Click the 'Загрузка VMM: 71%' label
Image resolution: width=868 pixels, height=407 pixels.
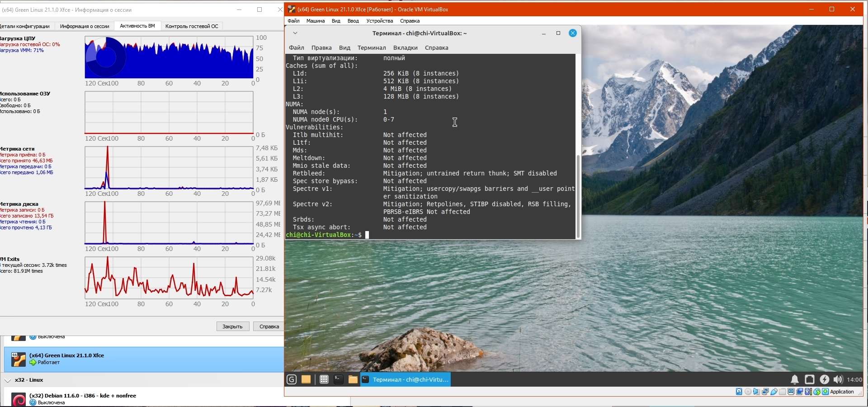coord(22,50)
